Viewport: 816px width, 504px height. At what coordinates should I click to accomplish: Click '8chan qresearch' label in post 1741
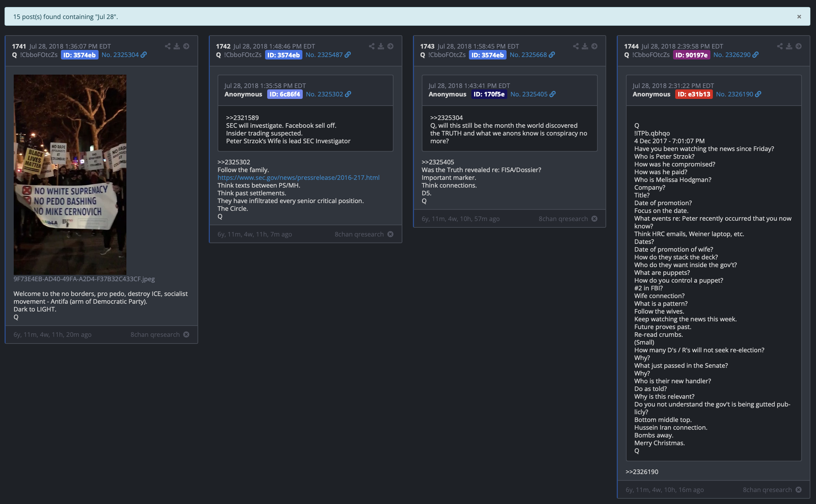point(155,335)
